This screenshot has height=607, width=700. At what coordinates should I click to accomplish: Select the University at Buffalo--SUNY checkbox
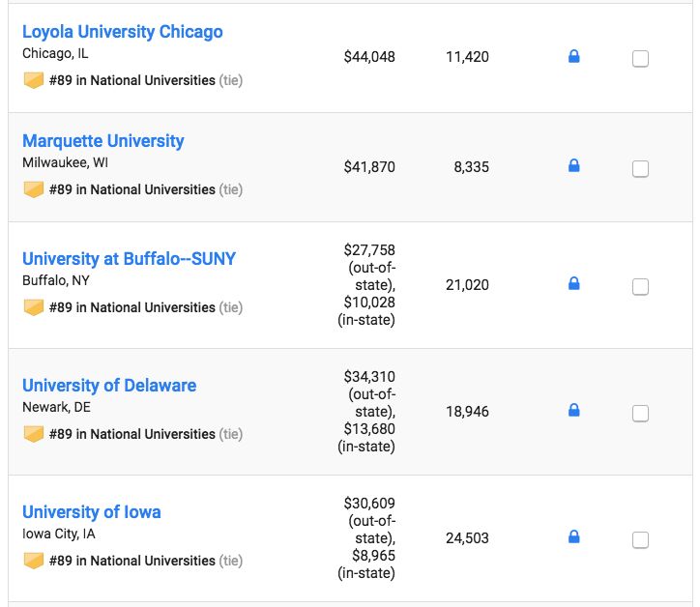click(x=640, y=287)
